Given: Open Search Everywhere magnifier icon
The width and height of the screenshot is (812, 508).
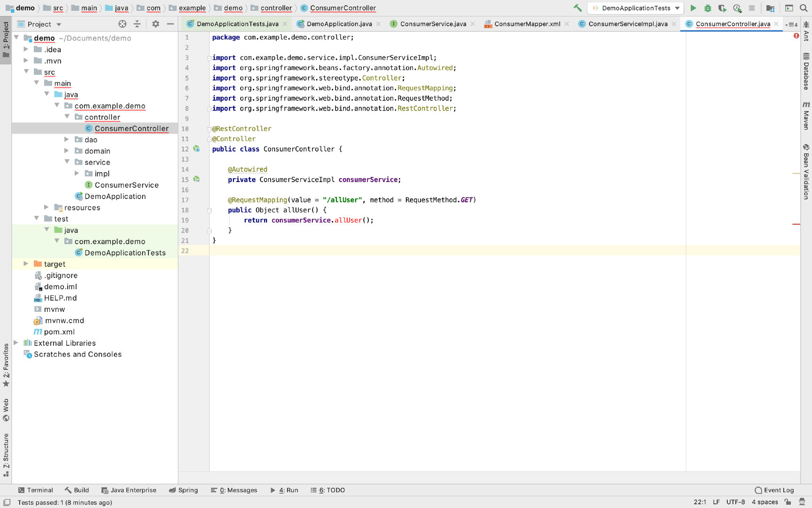Looking at the screenshot, I should coord(804,8).
